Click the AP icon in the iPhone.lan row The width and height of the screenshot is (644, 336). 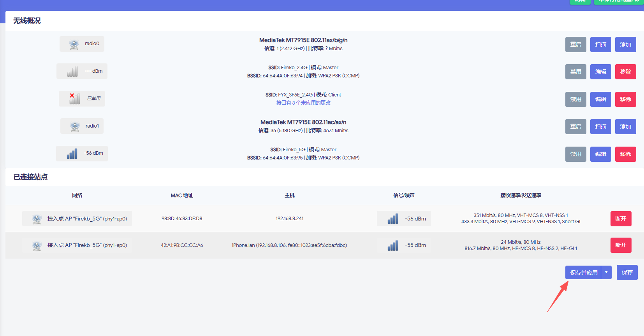pyautogui.click(x=37, y=246)
